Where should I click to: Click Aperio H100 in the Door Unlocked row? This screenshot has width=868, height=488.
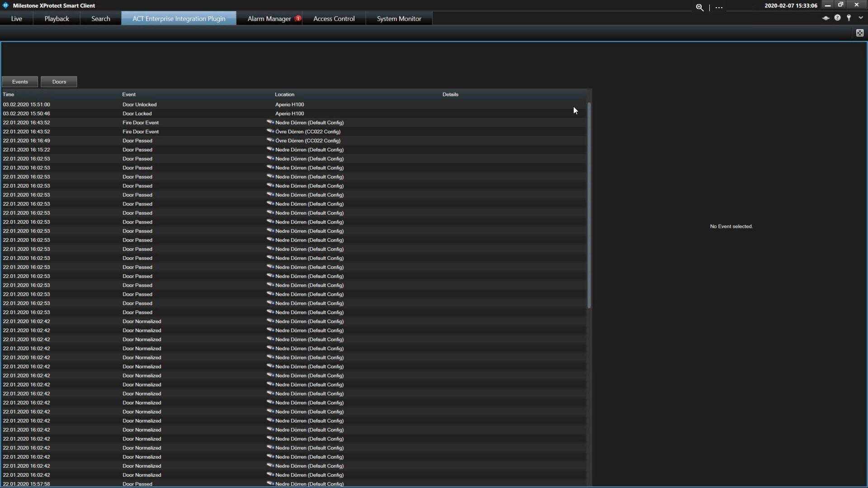(x=290, y=104)
